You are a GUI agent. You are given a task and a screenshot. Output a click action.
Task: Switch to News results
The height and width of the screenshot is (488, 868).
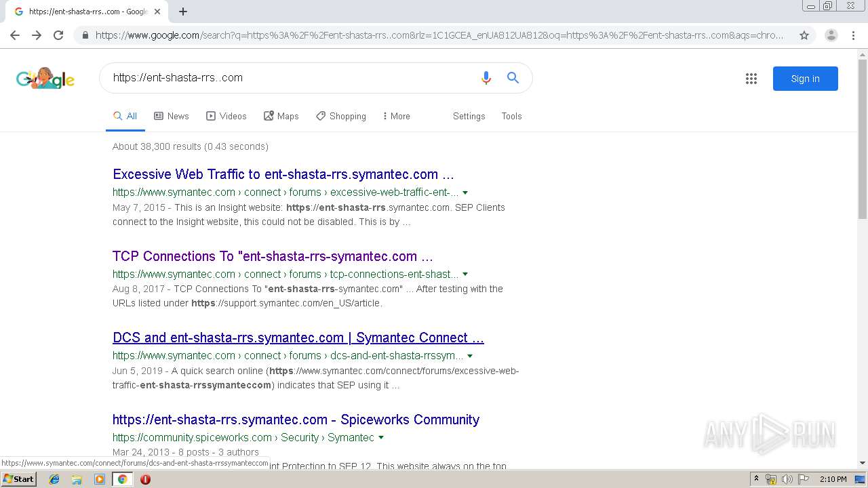coord(172,116)
